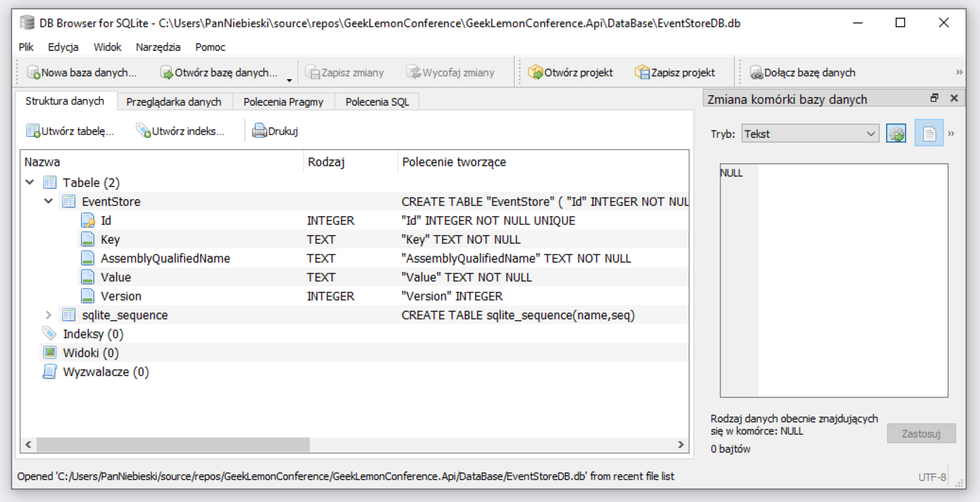Click the Drukuj printer icon
Image resolution: width=980 pixels, height=502 pixels.
pos(259,131)
